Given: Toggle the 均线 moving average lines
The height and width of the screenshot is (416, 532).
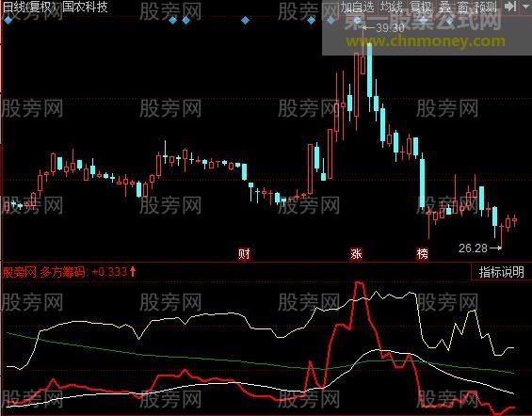Looking at the screenshot, I should pyautogui.click(x=391, y=7).
